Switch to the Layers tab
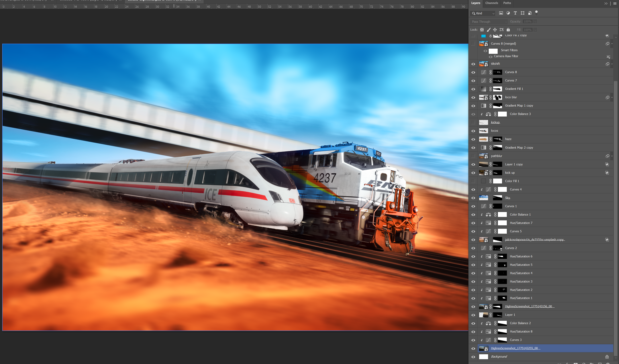The width and height of the screenshot is (619, 364). coord(476,3)
